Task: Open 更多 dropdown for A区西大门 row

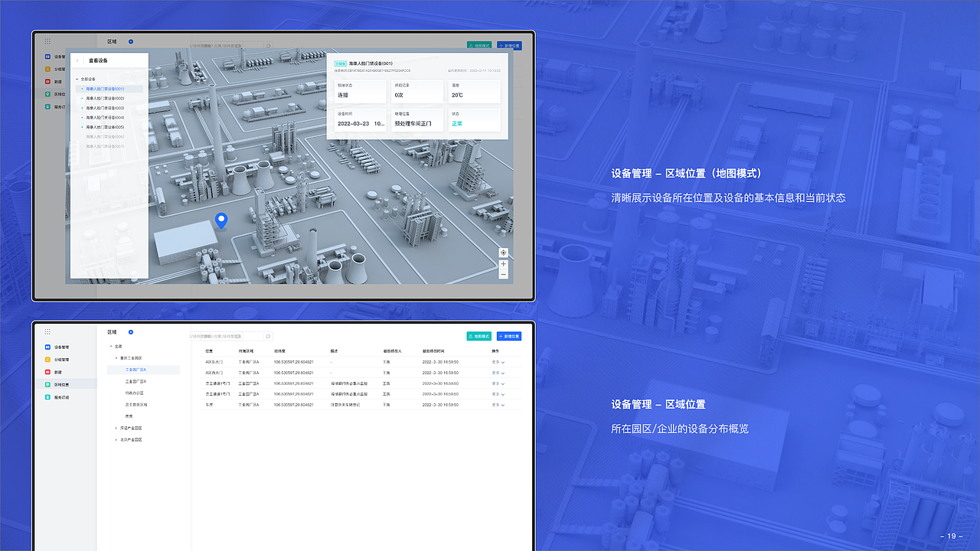Action: (x=498, y=372)
